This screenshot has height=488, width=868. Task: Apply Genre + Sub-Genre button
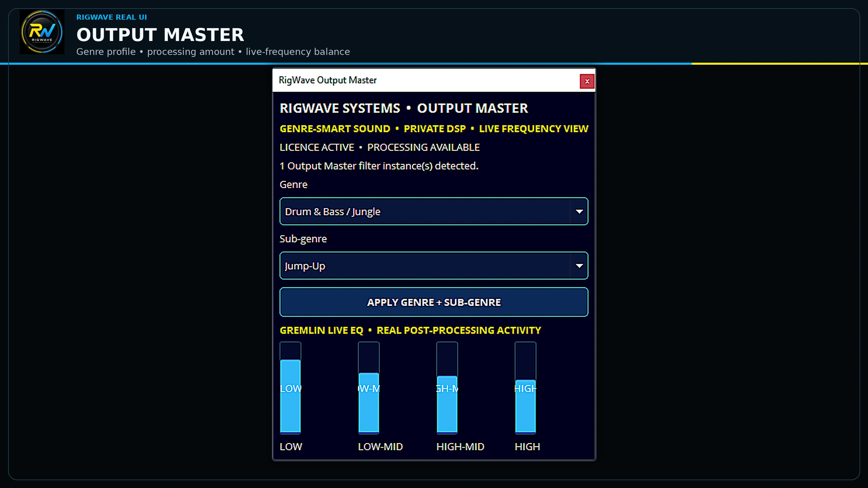click(x=434, y=302)
